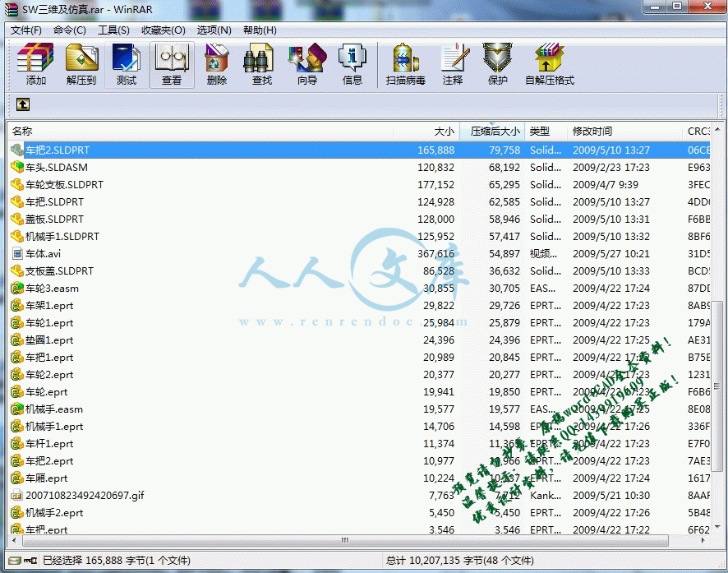Go up one folder level

(x=23, y=104)
